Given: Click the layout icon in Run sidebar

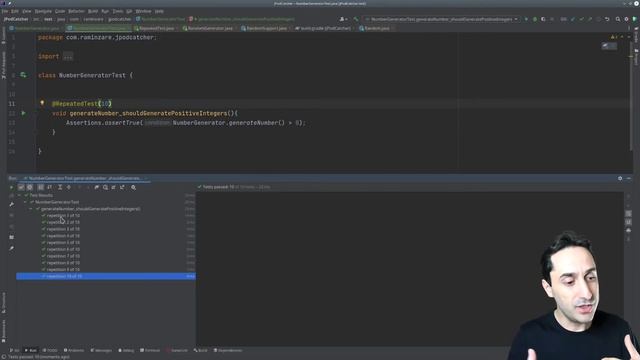Looking at the screenshot, I should tap(11, 237).
